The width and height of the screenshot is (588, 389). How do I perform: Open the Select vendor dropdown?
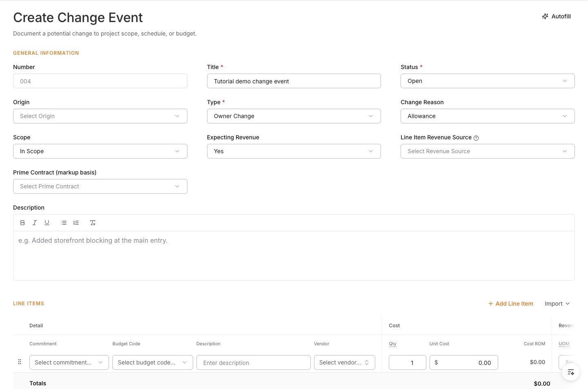(x=345, y=362)
